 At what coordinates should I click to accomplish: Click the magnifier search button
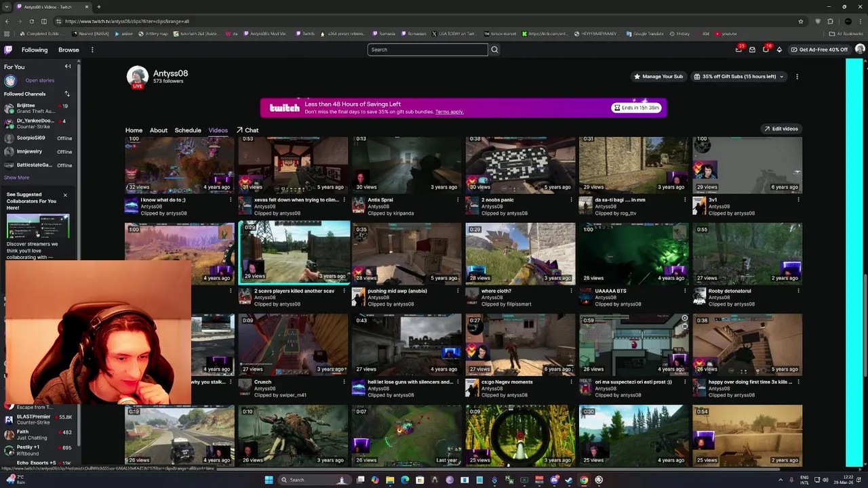(494, 49)
